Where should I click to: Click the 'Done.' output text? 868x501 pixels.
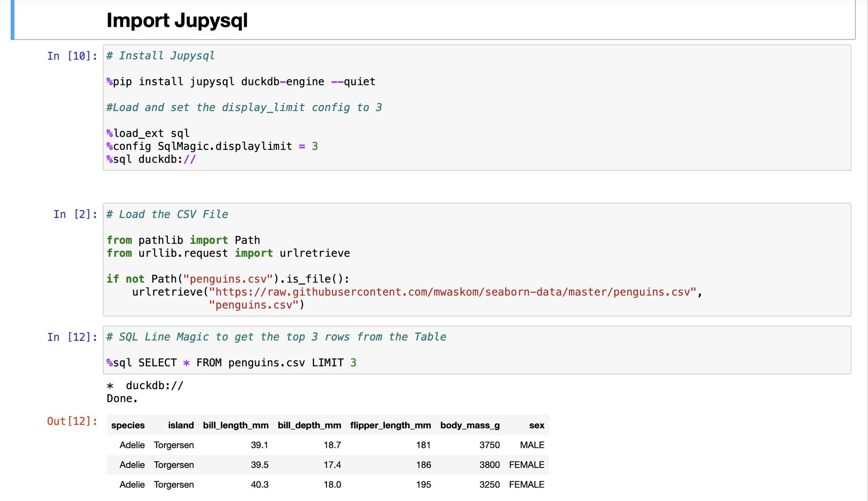(122, 399)
